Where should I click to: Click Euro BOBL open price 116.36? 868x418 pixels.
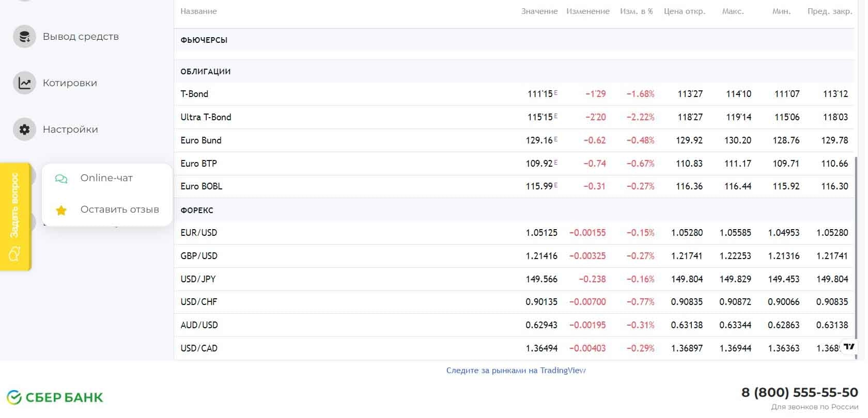[x=689, y=186]
